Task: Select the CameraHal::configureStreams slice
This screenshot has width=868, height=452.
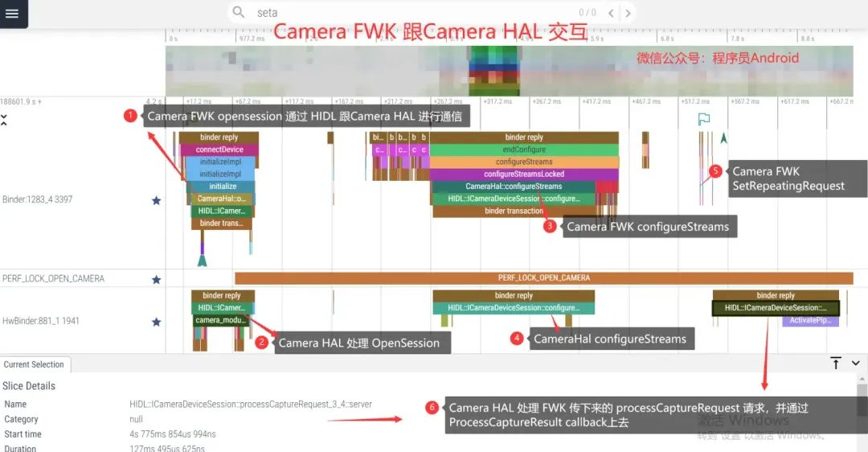Action: coord(513,186)
